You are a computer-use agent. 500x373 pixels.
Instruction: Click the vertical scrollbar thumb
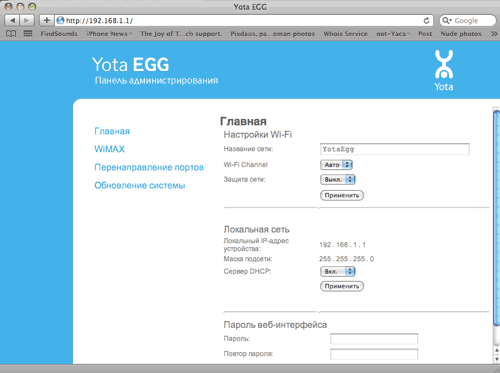coord(496,217)
